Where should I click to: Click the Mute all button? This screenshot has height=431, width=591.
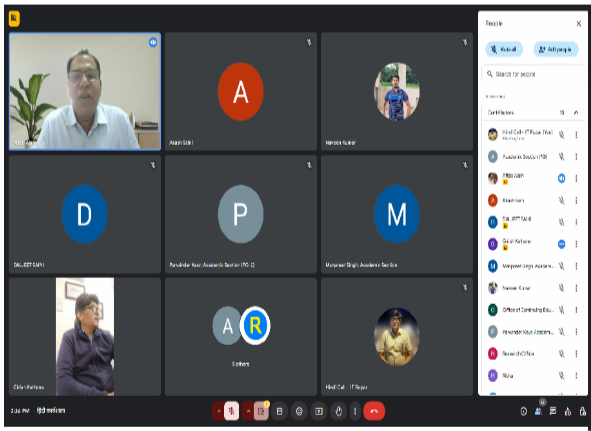coord(504,49)
